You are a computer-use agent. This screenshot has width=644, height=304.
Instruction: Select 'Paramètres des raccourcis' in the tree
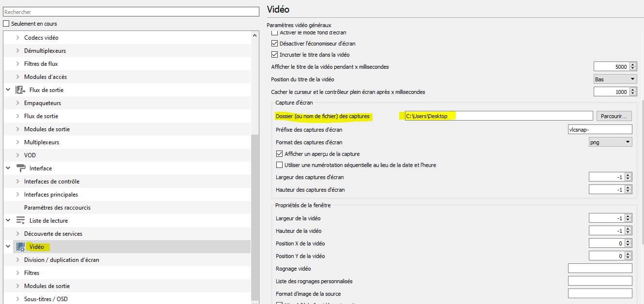pyautogui.click(x=57, y=208)
